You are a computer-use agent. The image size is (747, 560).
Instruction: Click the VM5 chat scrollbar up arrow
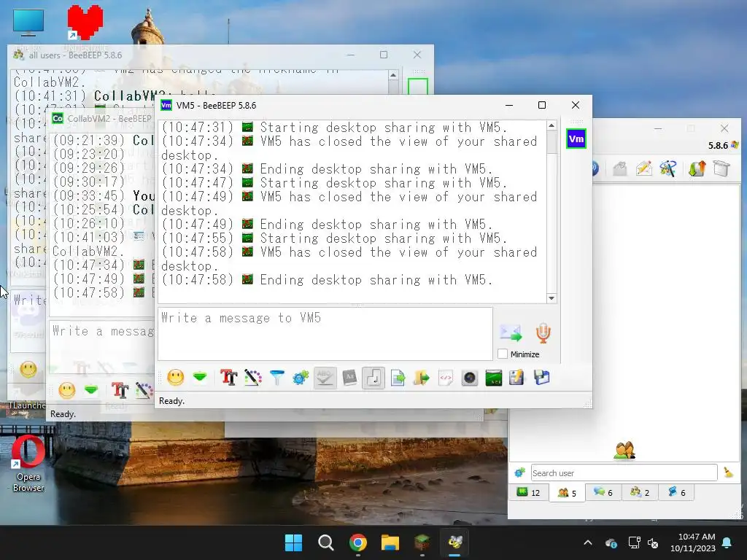point(551,125)
